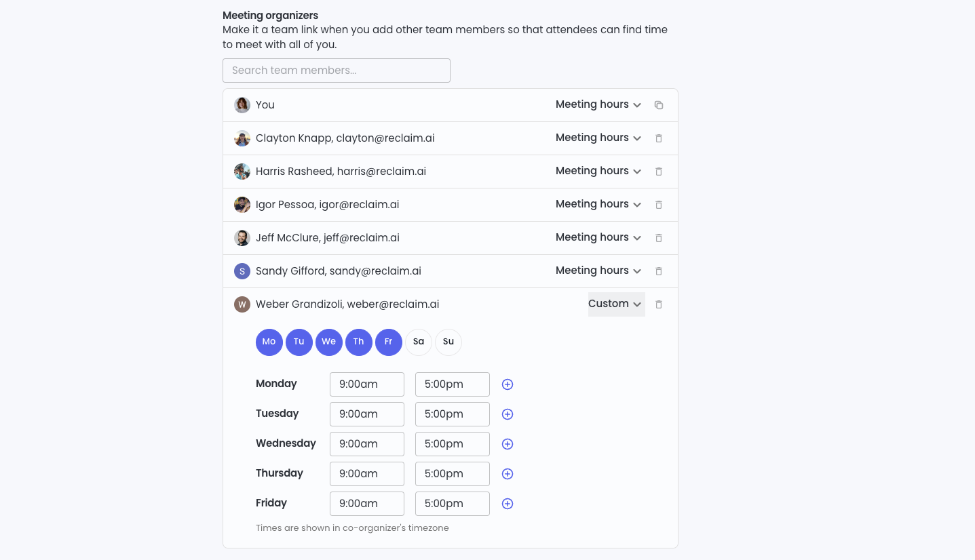
Task: Copy your scheduling link using the copy icon
Action: pos(659,104)
